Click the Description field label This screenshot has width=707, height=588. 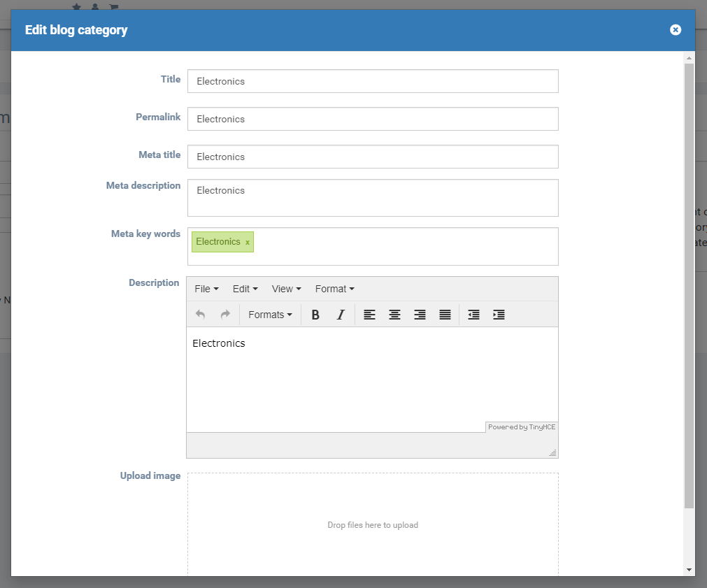[x=154, y=282]
